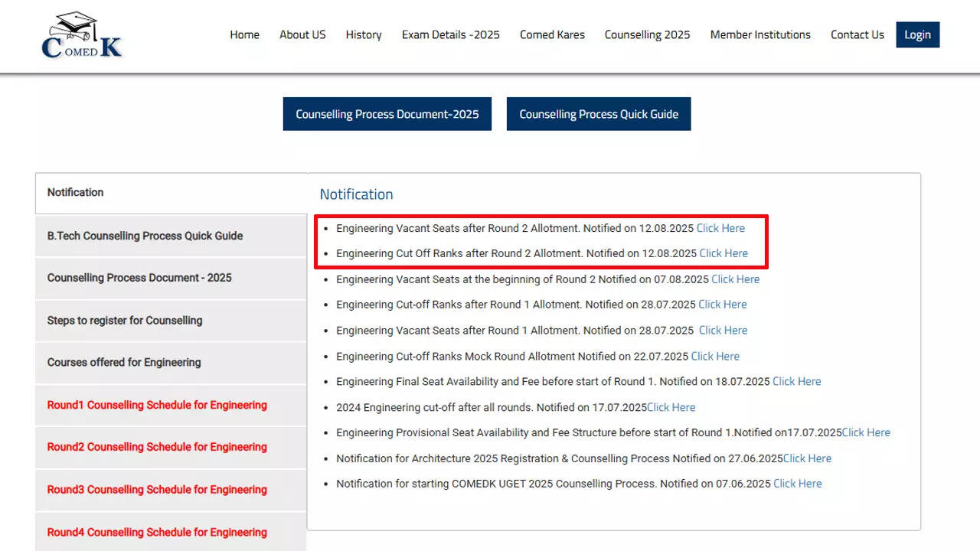The width and height of the screenshot is (980, 551).
Task: Open Member Institutions menu
Action: (760, 34)
